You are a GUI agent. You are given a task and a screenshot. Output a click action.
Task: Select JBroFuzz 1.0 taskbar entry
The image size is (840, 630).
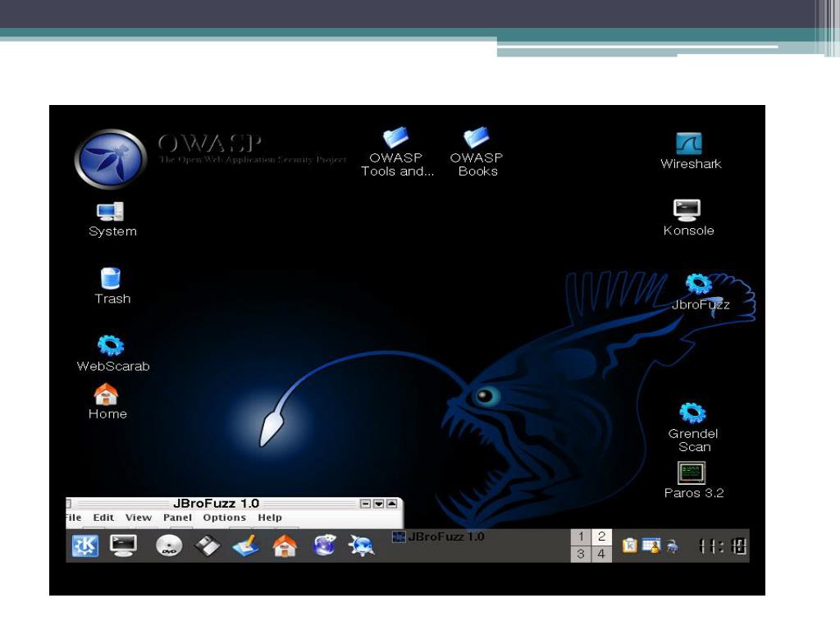438,536
